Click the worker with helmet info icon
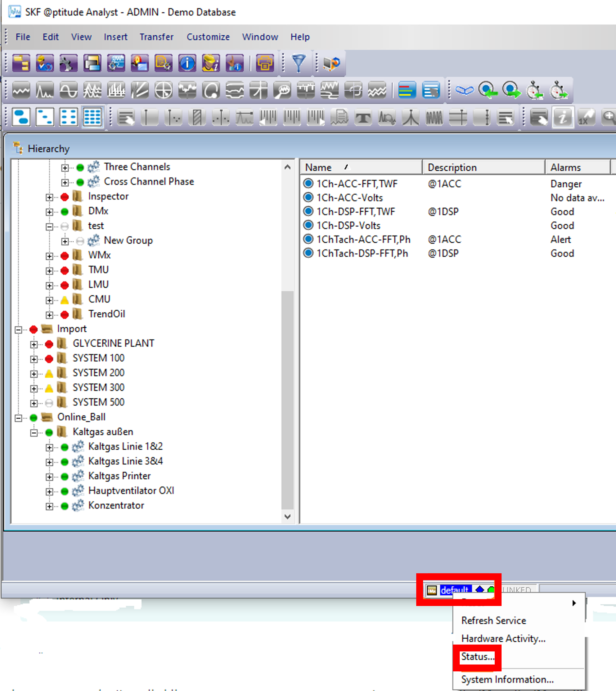616x691 pixels. pyautogui.click(x=211, y=63)
